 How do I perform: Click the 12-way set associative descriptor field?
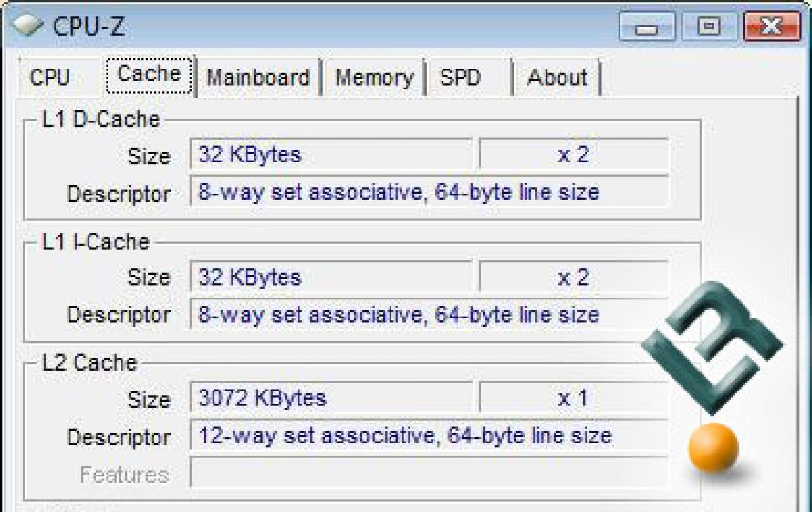pos(429,435)
